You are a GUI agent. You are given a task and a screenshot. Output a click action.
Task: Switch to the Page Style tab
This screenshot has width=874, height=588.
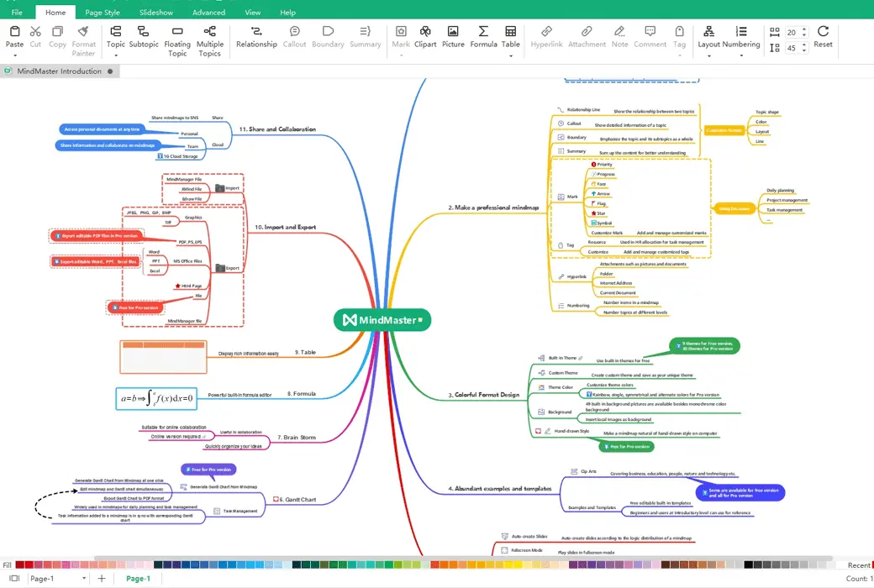pos(102,13)
